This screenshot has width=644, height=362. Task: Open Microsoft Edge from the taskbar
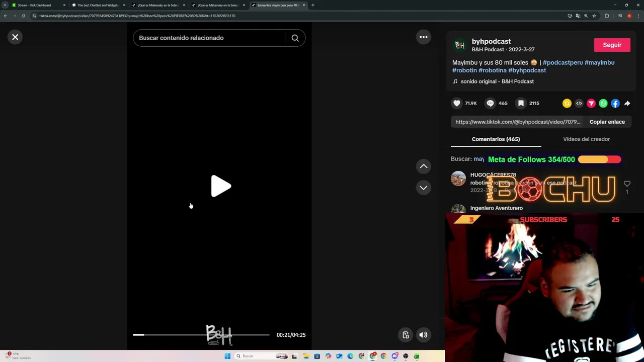(350, 356)
